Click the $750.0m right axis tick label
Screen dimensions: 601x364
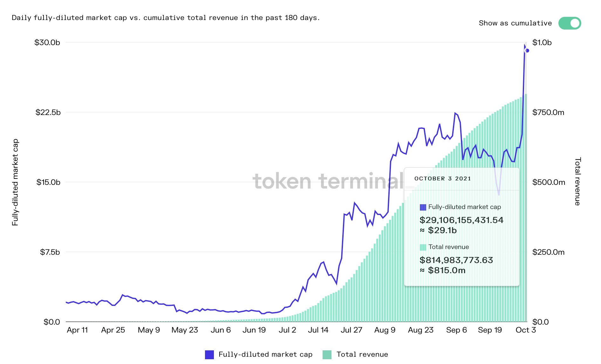point(548,112)
